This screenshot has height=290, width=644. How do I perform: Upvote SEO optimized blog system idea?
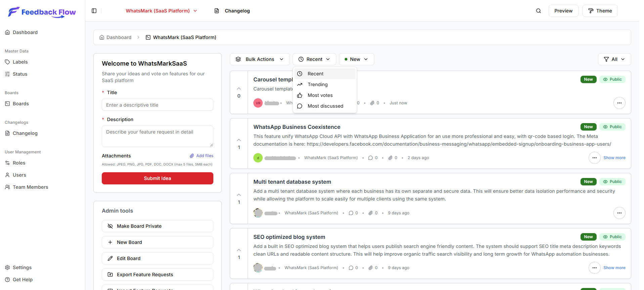click(239, 250)
